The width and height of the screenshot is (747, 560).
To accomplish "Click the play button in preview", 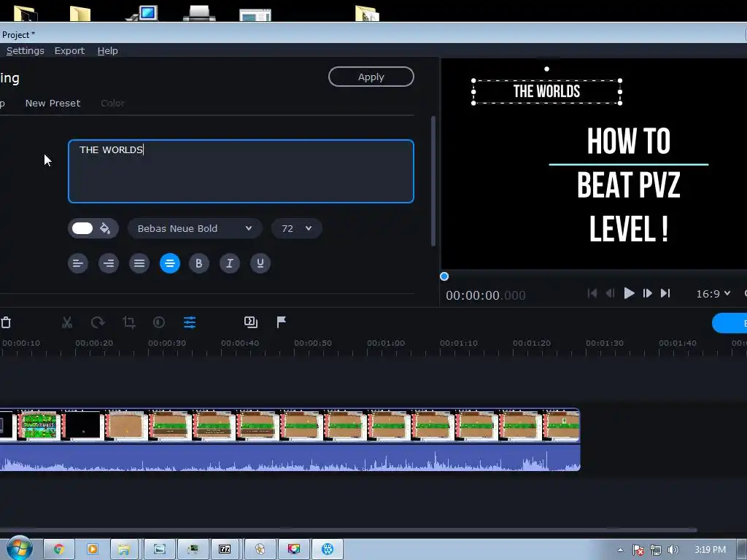I will point(629,293).
